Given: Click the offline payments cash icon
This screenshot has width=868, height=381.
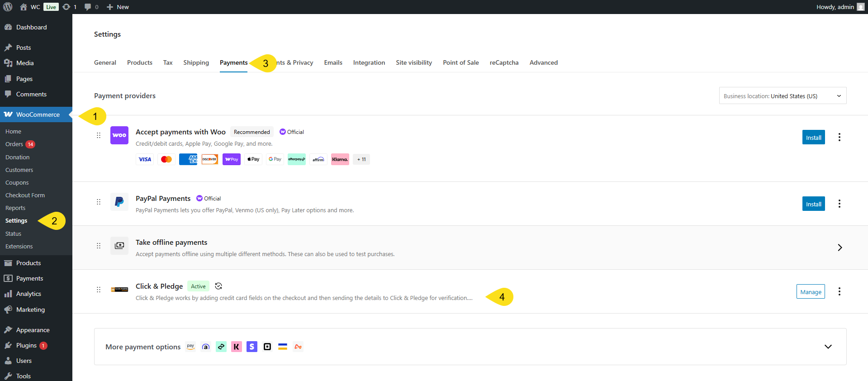Looking at the screenshot, I should [x=119, y=246].
